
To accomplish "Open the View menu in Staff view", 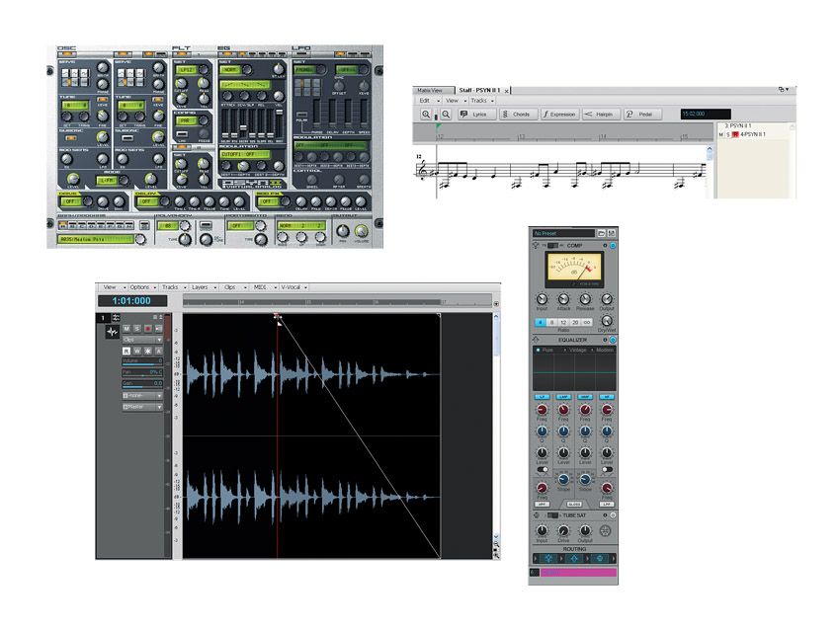I will (x=456, y=101).
